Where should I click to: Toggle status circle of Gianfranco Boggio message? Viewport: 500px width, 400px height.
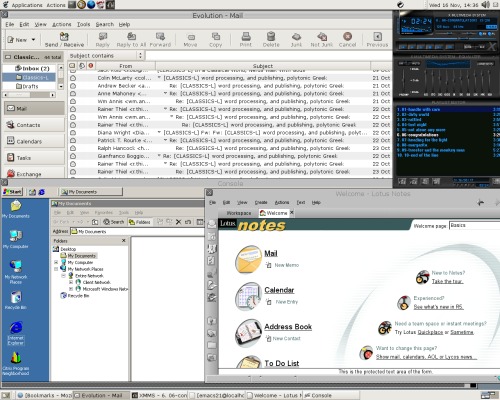(x=73, y=156)
